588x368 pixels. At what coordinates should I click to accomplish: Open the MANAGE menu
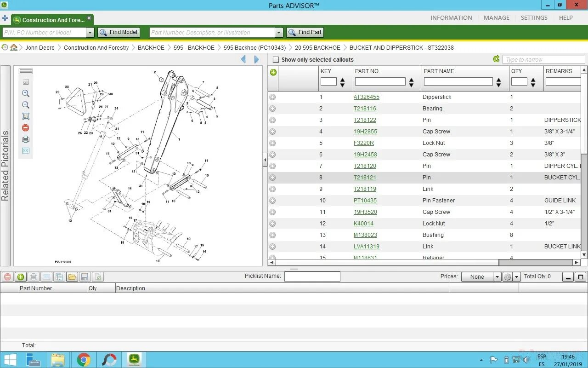click(x=497, y=17)
